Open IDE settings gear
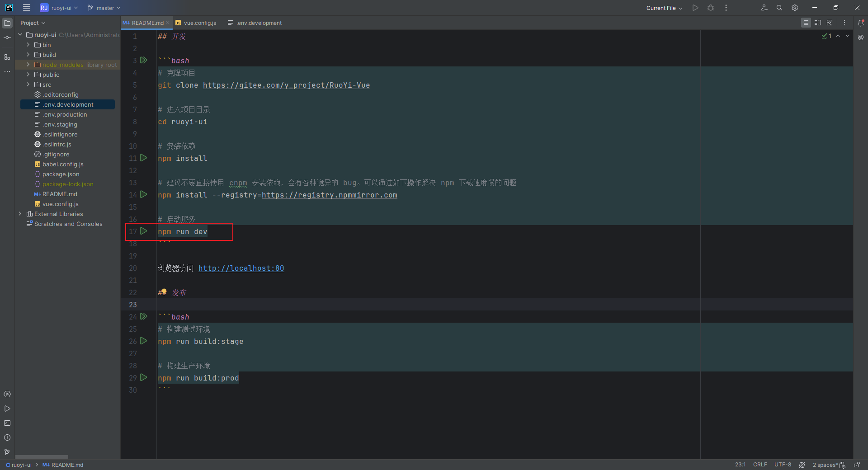 click(x=795, y=8)
